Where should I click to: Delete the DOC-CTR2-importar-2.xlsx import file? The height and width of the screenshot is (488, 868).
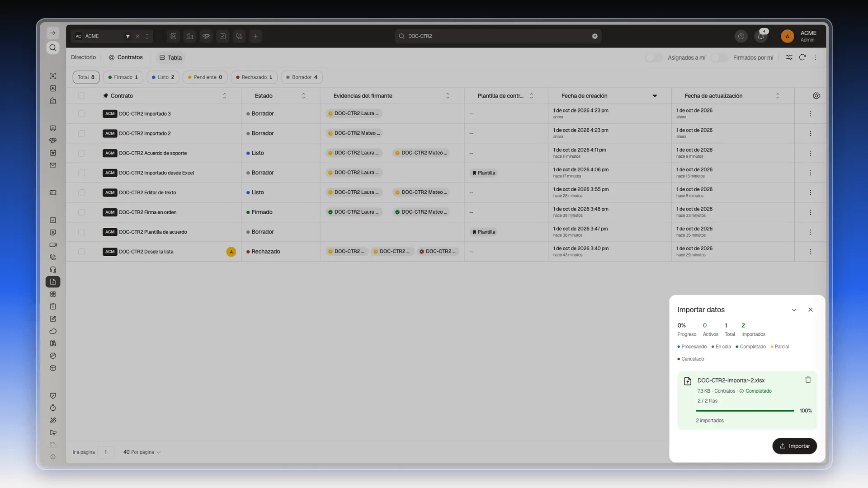808,380
